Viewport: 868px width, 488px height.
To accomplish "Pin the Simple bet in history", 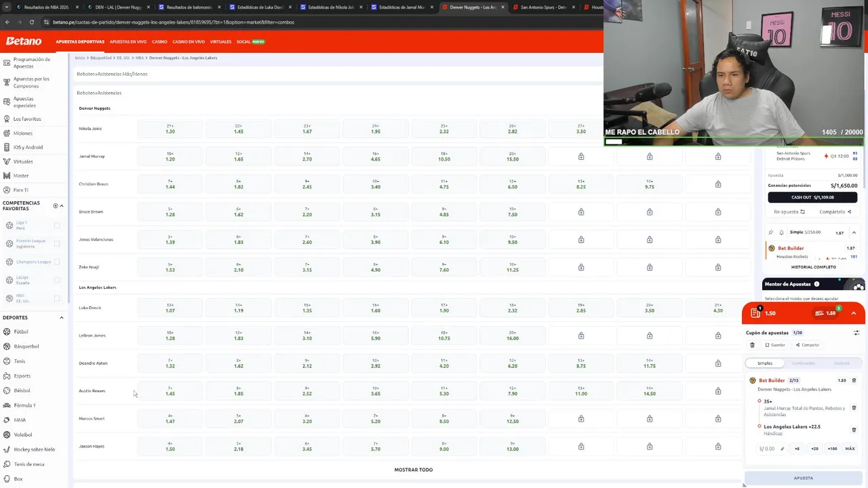I will click(x=771, y=232).
